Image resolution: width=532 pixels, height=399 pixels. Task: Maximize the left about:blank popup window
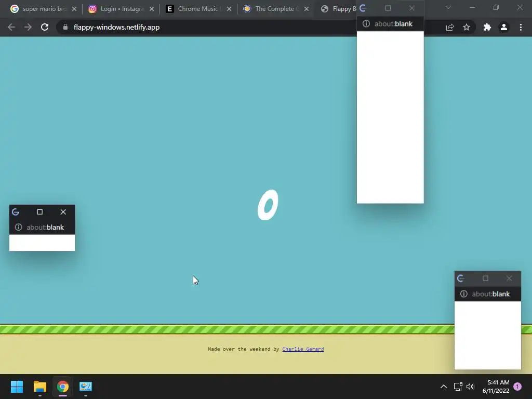[39, 212]
